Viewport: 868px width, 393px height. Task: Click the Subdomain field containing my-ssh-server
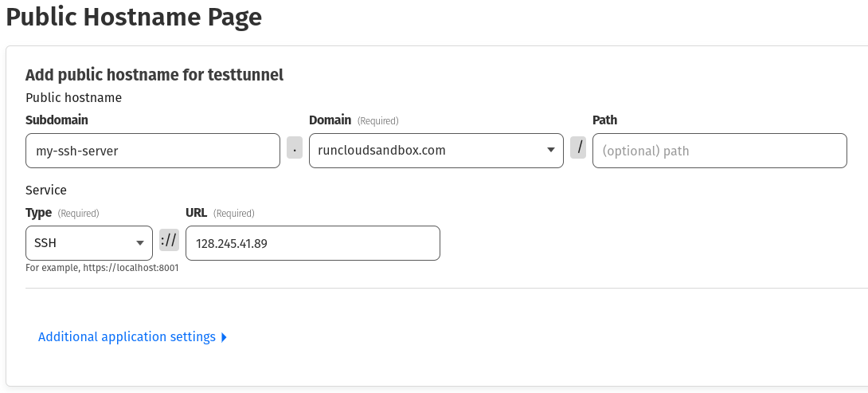coord(152,151)
